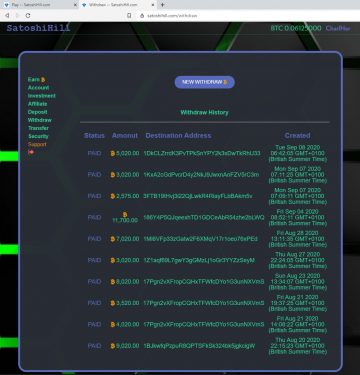Click the Amonut column header
The image size is (360, 375).
pos(125,136)
